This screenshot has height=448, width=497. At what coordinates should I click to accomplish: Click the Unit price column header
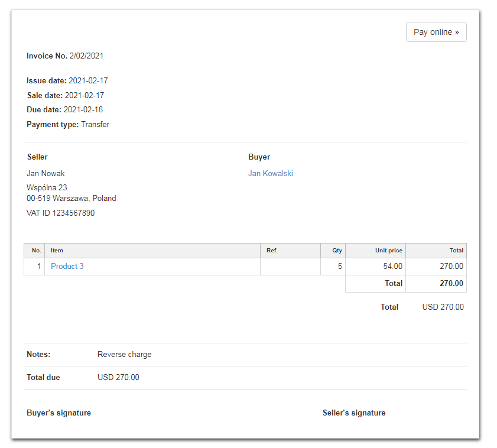(388, 251)
